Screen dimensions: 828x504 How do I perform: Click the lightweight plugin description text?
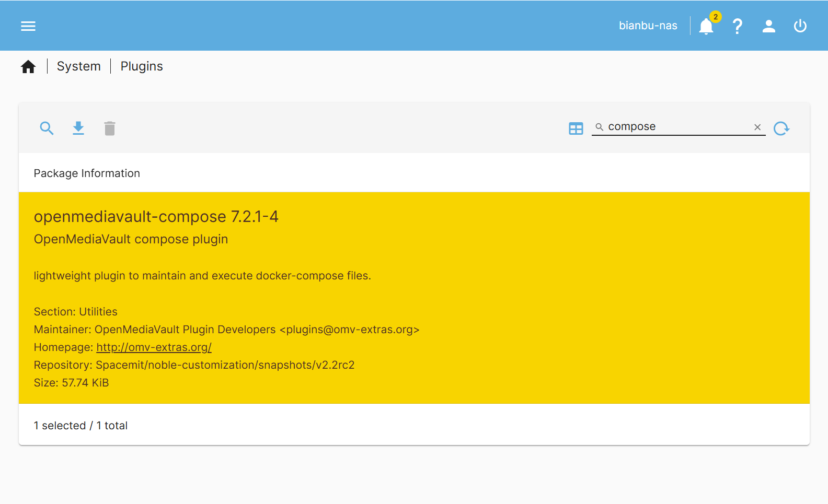pos(202,276)
